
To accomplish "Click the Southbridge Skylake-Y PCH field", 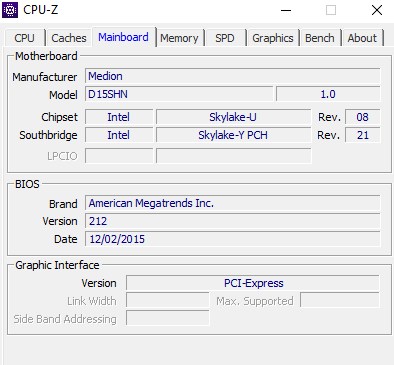I will (234, 135).
